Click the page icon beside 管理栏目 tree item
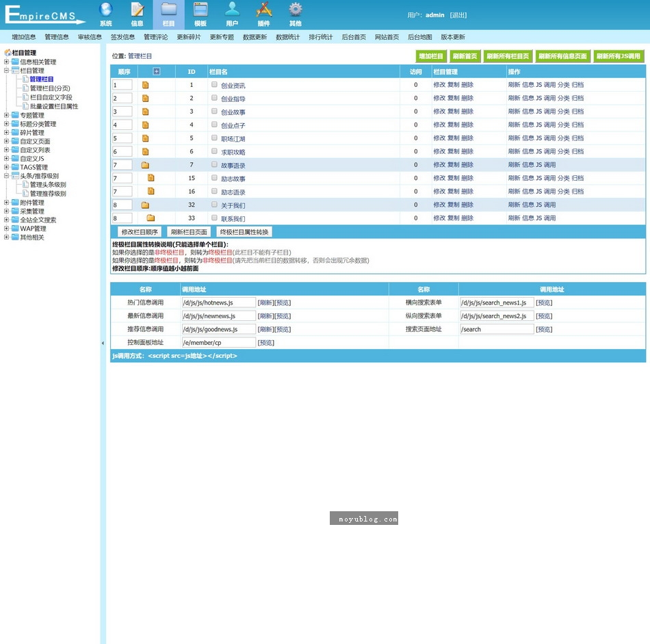This screenshot has width=650, height=644. click(x=26, y=79)
